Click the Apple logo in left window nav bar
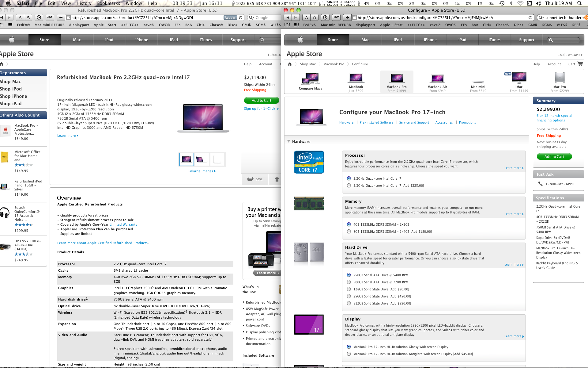This screenshot has height=368, width=588. point(12,40)
